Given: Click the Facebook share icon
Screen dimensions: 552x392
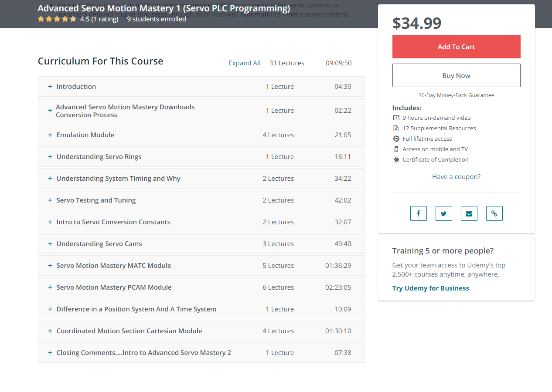Looking at the screenshot, I should point(418,213).
